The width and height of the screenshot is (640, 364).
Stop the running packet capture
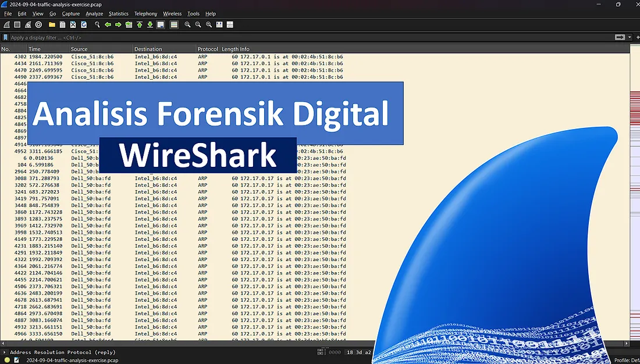coord(17,24)
